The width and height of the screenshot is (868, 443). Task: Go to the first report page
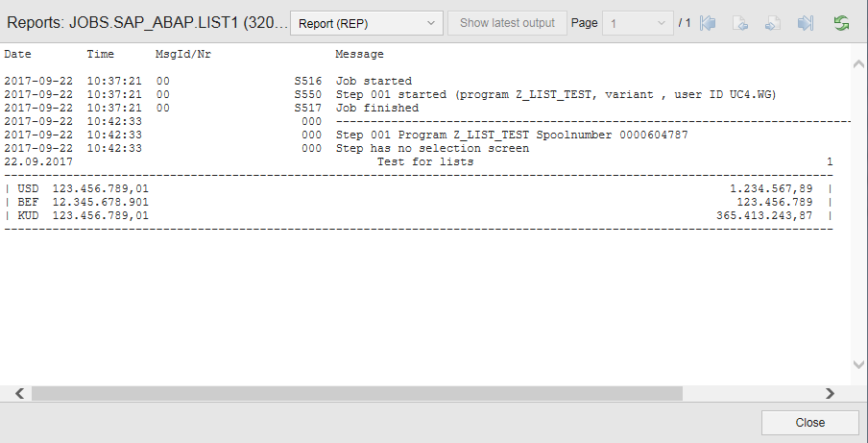[x=709, y=22]
